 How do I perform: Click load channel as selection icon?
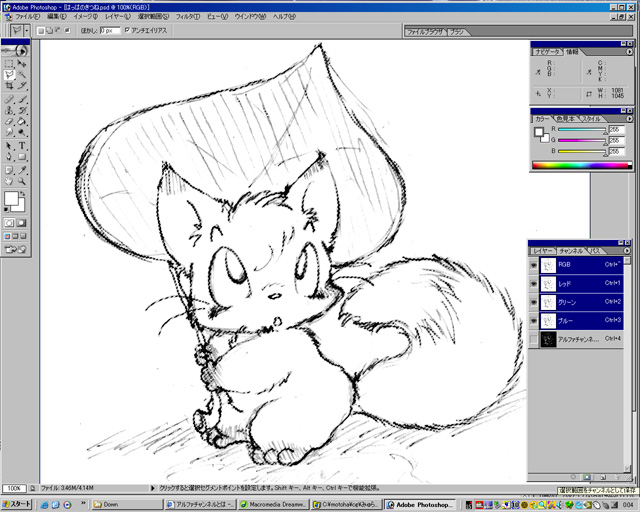point(573,477)
